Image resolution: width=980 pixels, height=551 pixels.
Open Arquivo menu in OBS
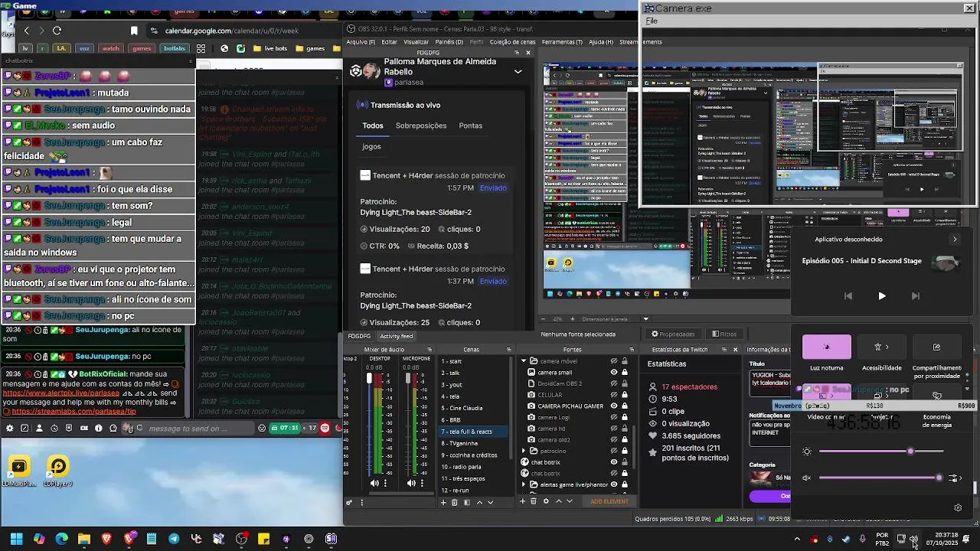click(361, 42)
